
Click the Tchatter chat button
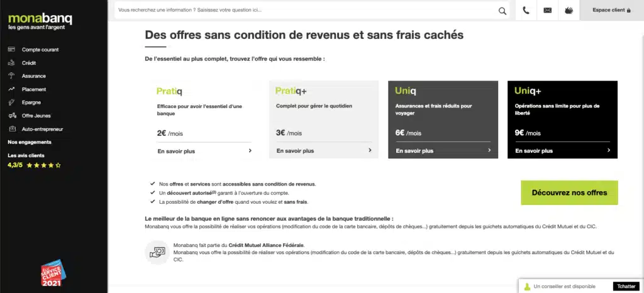626,286
